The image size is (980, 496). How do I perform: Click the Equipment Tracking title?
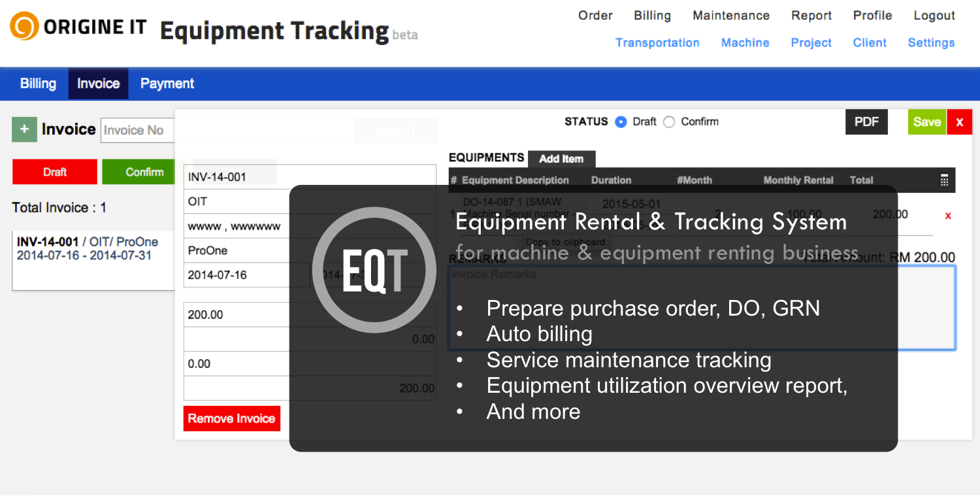pyautogui.click(x=274, y=31)
